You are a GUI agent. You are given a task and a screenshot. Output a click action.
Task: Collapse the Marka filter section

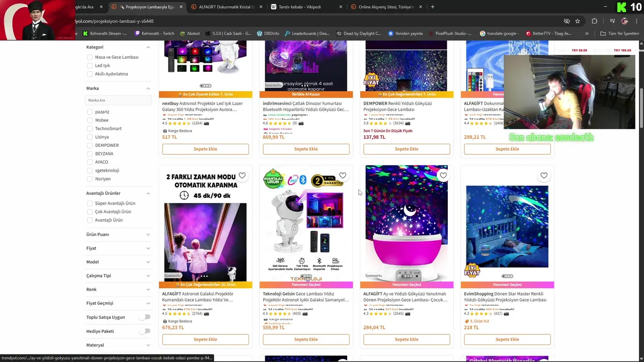tap(148, 88)
